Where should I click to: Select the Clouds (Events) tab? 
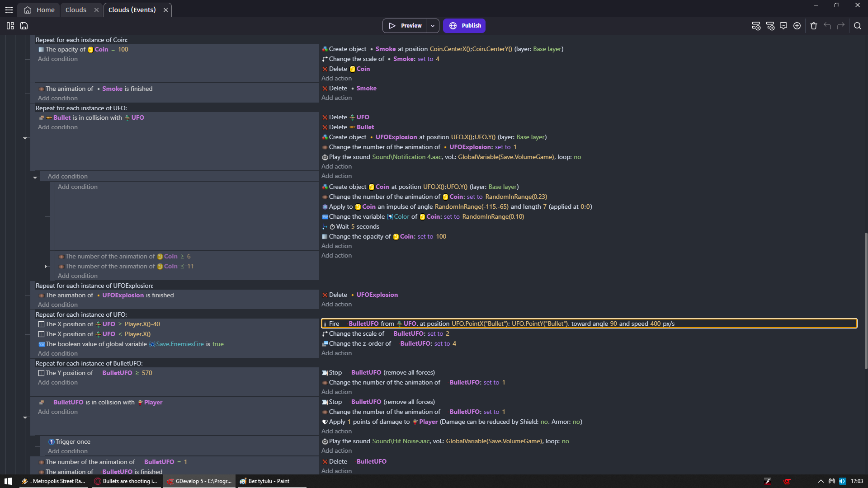(132, 10)
